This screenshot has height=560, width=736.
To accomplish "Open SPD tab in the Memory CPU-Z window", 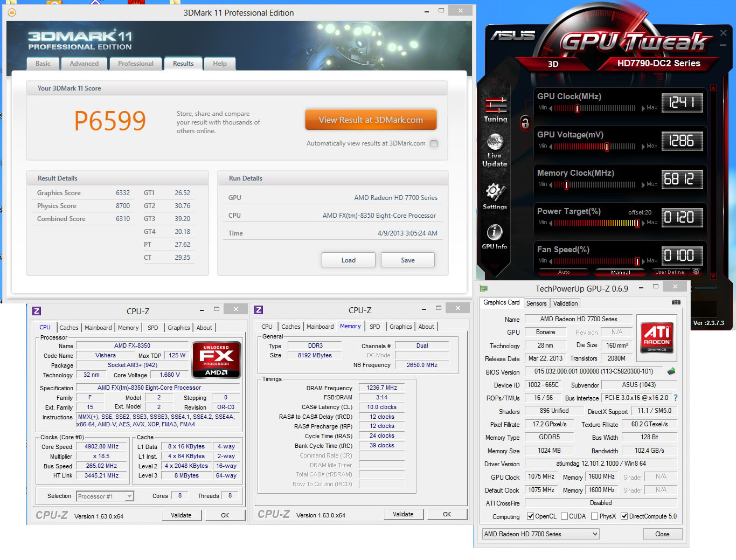I will coord(375,327).
